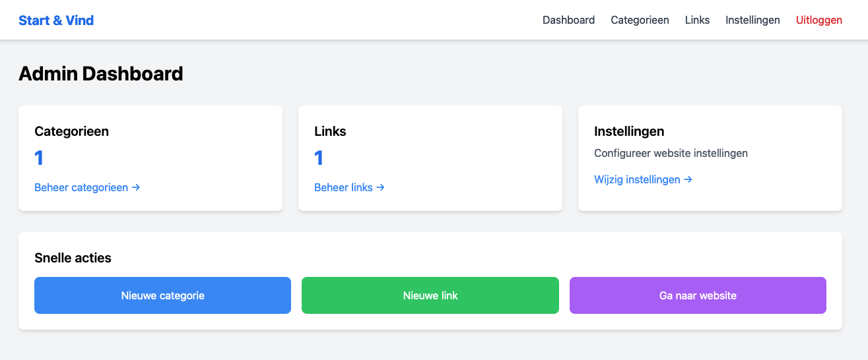Screen dimensions: 868x360
Task: Click the Admin Dashboard page title
Action: coord(101,74)
